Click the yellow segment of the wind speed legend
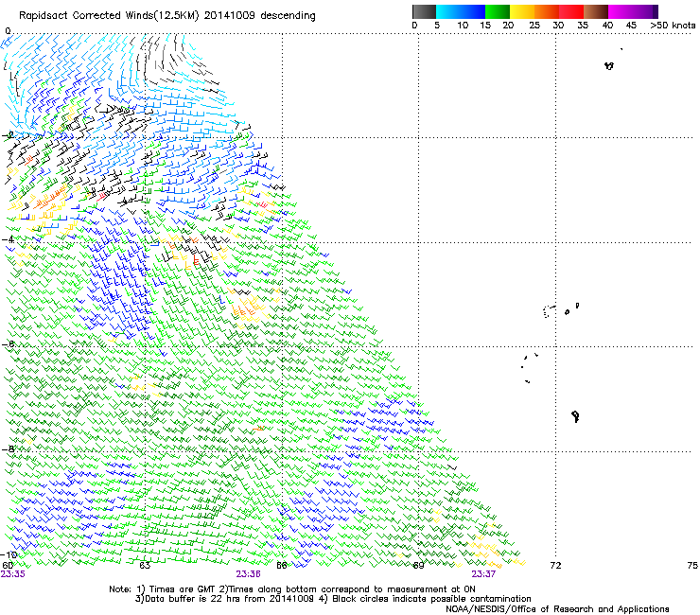This screenshot has height=615, width=700. (522, 12)
